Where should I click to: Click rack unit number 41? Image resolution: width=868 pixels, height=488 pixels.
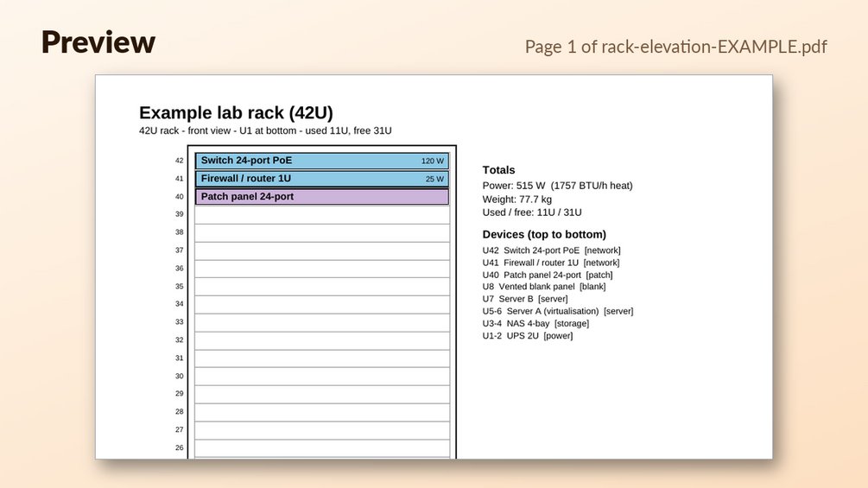[180, 179]
